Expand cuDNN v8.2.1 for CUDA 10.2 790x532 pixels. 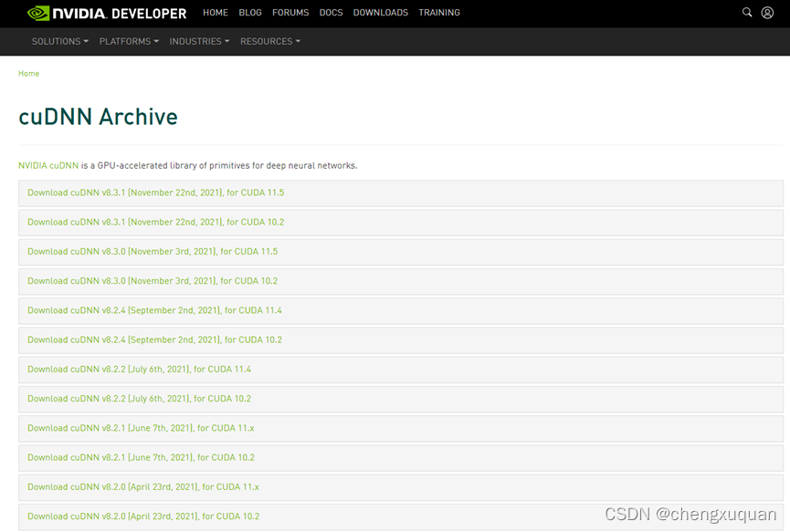pos(401,458)
